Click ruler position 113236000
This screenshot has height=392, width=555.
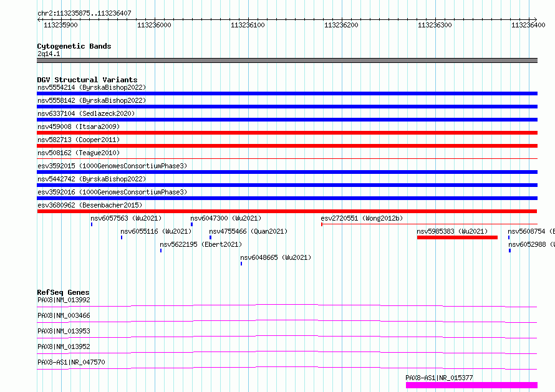pyautogui.click(x=154, y=25)
